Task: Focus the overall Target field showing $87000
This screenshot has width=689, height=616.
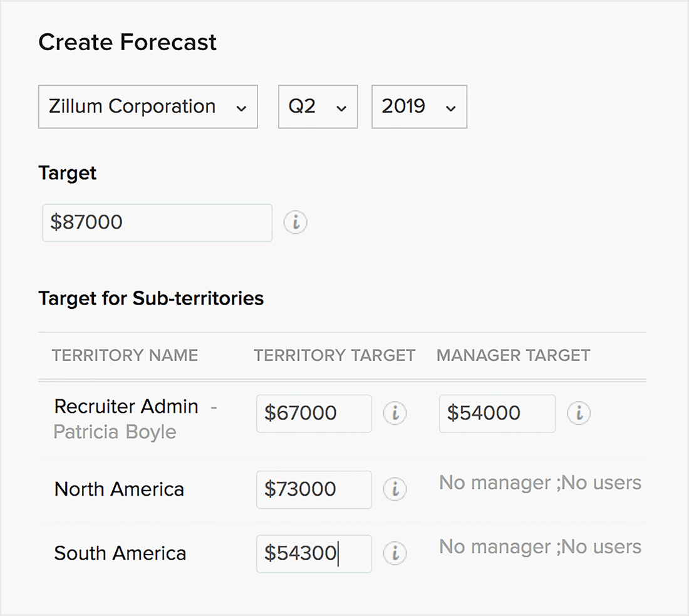Action: coord(157,222)
